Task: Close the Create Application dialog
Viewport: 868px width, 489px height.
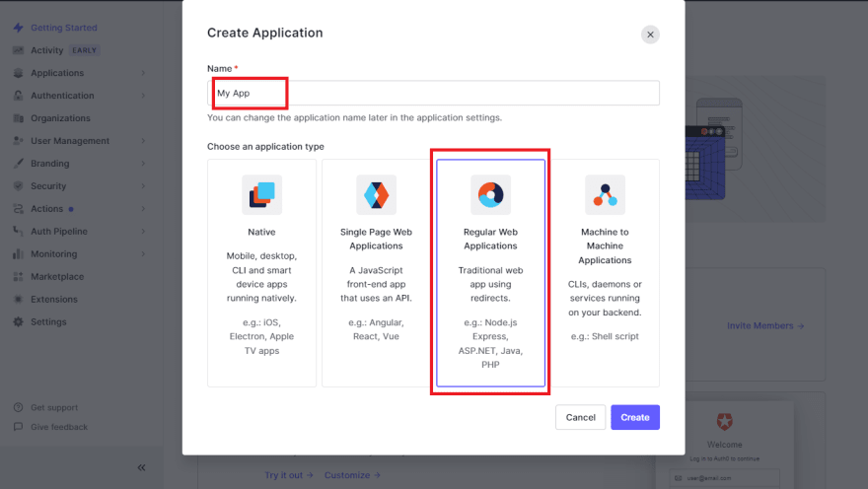Action: tap(650, 35)
